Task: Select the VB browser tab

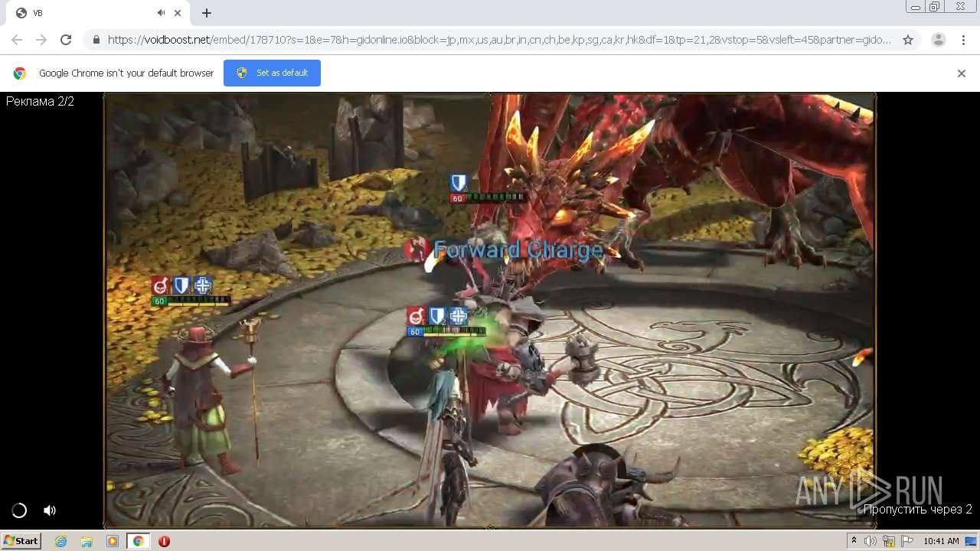Action: tap(97, 13)
